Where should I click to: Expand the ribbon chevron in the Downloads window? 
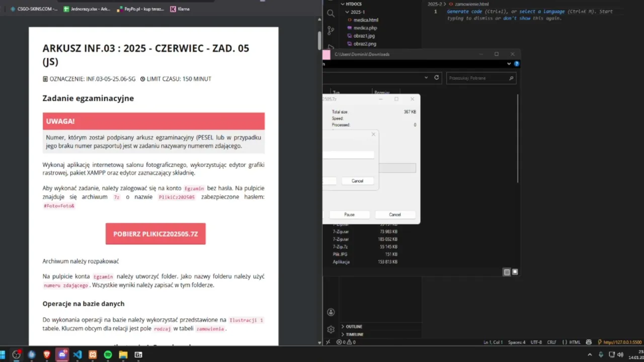click(509, 64)
